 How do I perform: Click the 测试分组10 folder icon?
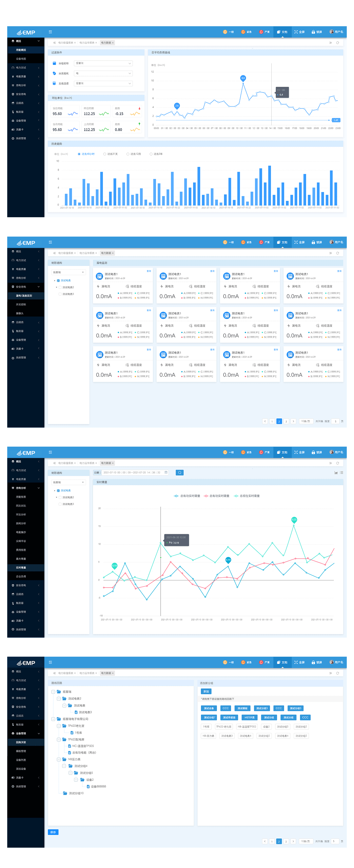click(65, 793)
